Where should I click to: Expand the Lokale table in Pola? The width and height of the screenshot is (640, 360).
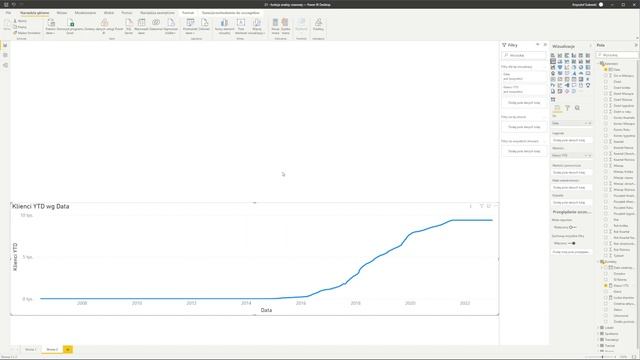click(598, 328)
